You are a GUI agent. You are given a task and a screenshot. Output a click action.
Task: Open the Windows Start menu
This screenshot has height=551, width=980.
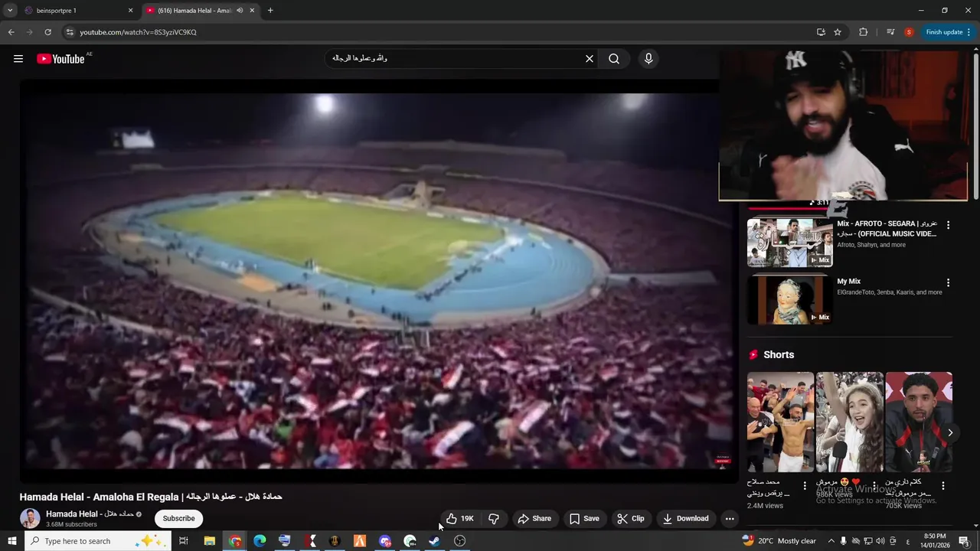[11, 541]
